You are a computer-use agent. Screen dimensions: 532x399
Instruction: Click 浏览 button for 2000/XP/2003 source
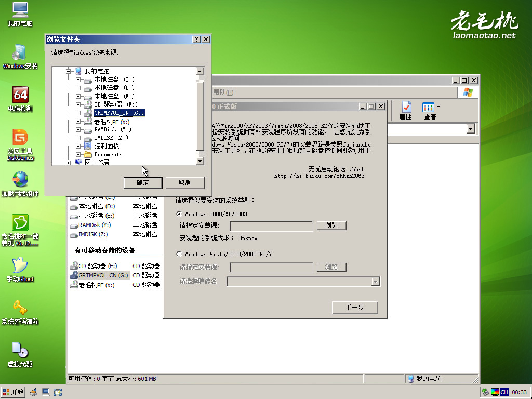point(331,225)
